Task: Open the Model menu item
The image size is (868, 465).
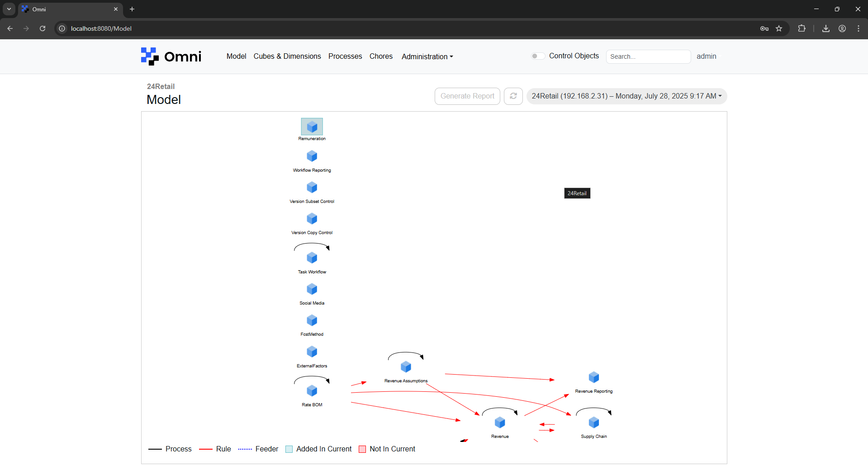Action: 237,56
